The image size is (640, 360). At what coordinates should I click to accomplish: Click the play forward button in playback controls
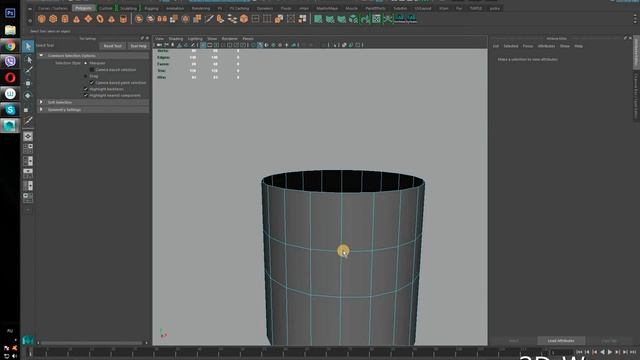[610, 352]
